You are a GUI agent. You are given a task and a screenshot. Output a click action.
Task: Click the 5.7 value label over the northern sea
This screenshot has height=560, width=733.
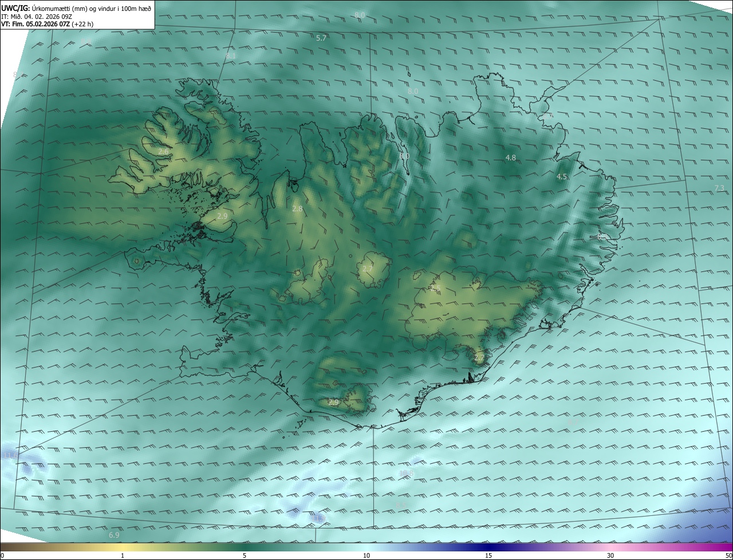[321, 38]
